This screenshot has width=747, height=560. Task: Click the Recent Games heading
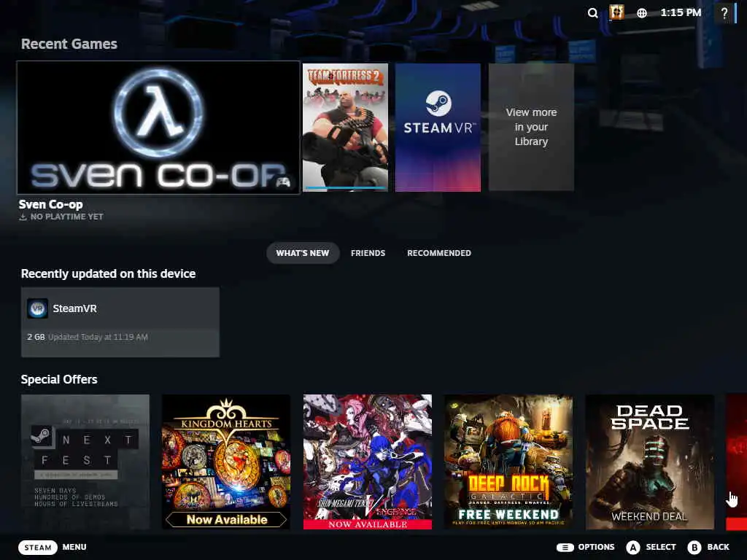pyautogui.click(x=69, y=44)
